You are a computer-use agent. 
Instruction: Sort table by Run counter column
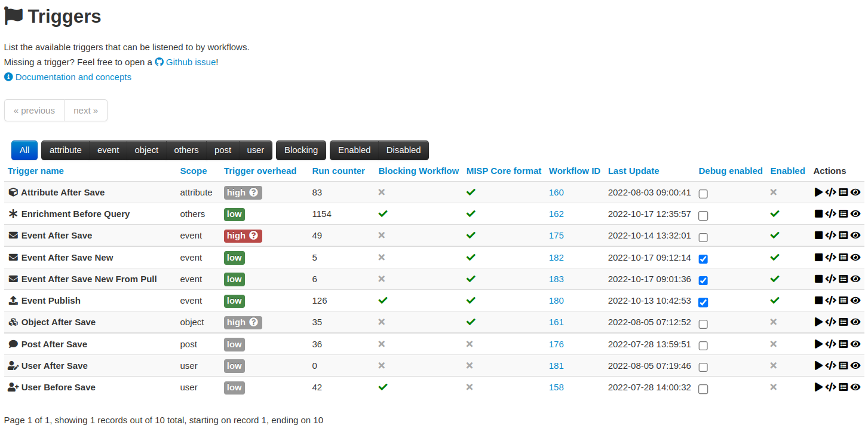click(338, 171)
